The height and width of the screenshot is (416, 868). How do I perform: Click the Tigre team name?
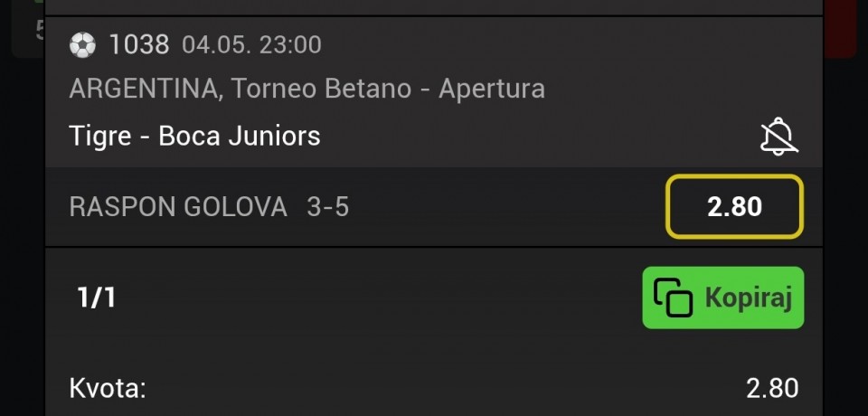pos(100,137)
